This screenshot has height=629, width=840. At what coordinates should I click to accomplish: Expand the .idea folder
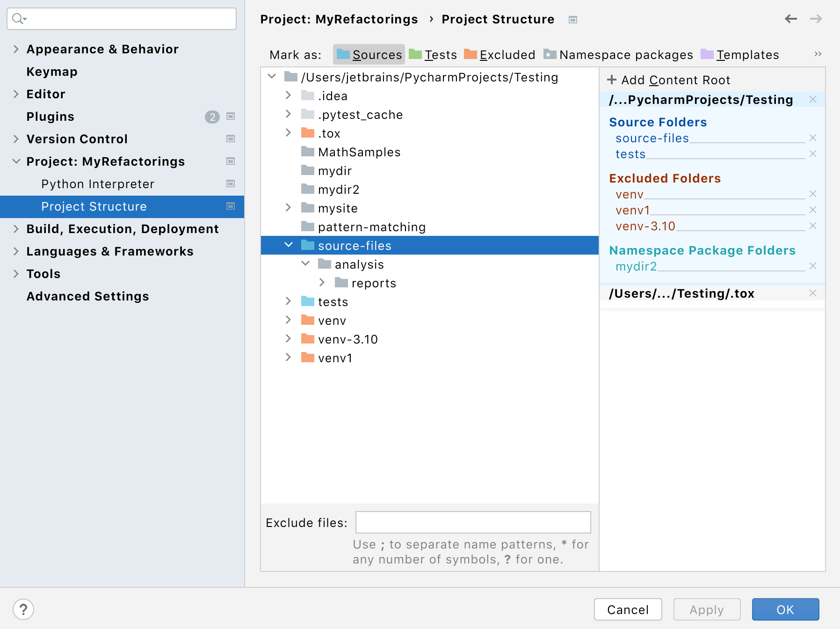click(x=288, y=95)
